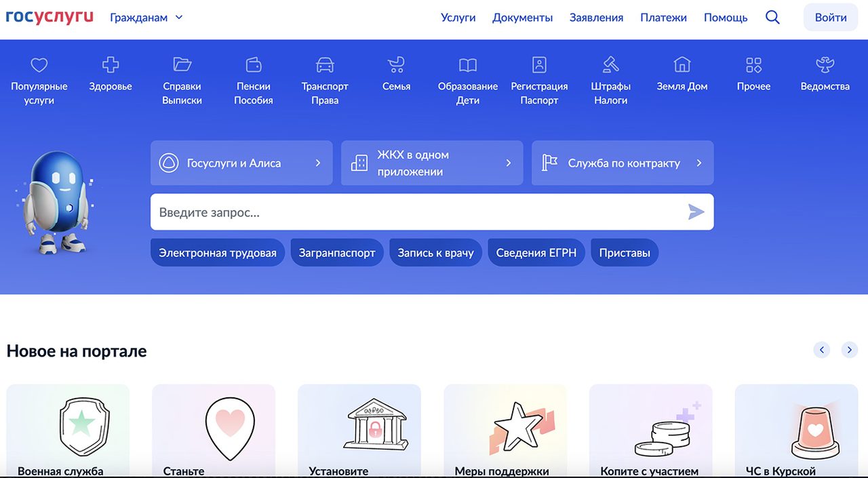Open the coins card Копите с участием
868x478 pixels.
(651, 431)
